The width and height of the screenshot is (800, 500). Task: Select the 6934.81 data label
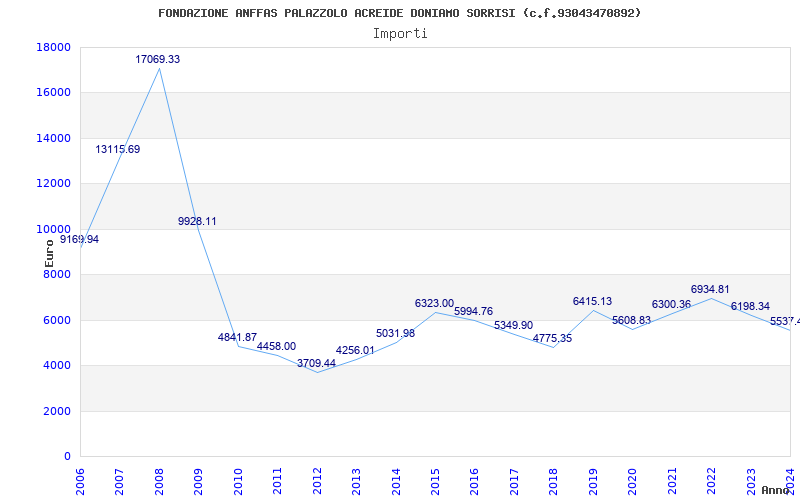710,289
